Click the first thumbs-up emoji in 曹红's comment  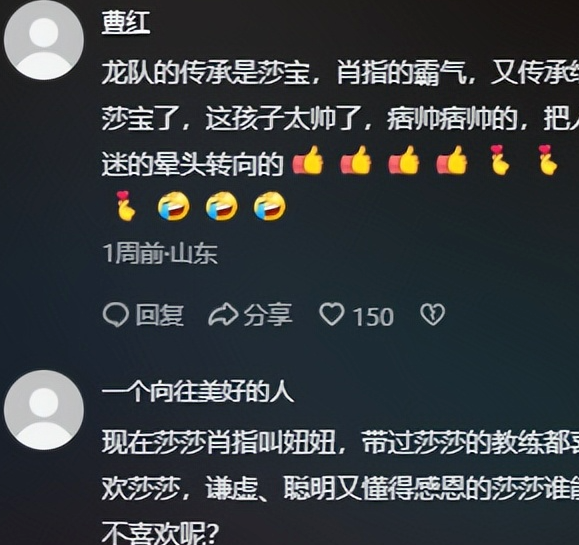coord(308,160)
